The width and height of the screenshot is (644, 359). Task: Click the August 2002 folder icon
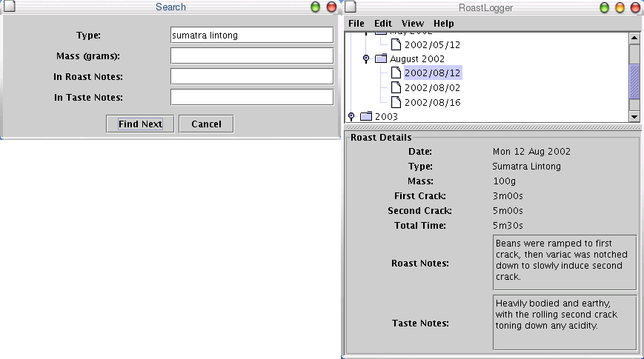click(381, 58)
